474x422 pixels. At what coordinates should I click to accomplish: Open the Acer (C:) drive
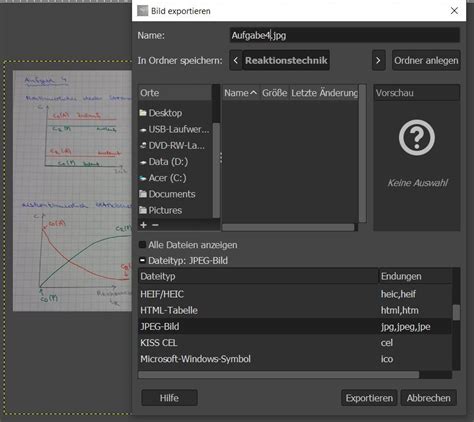(175, 178)
